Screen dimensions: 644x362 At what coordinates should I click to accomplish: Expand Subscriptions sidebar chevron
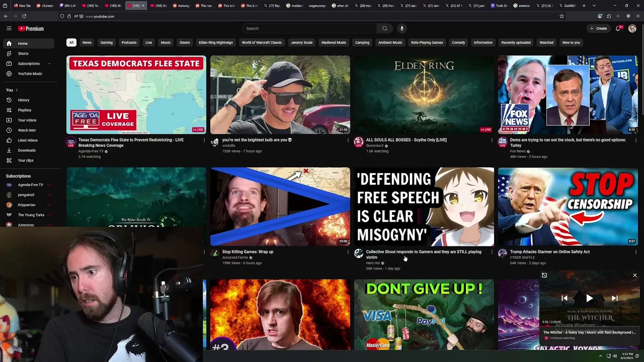click(x=49, y=64)
